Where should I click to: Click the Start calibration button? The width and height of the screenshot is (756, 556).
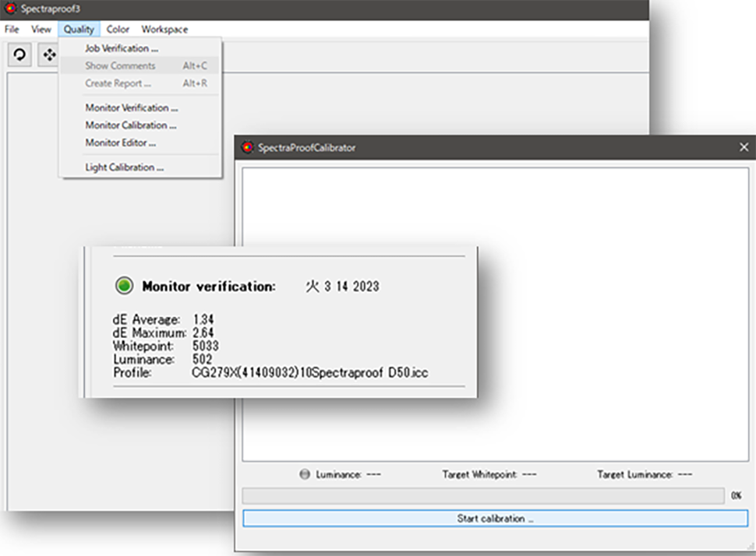[495, 519]
